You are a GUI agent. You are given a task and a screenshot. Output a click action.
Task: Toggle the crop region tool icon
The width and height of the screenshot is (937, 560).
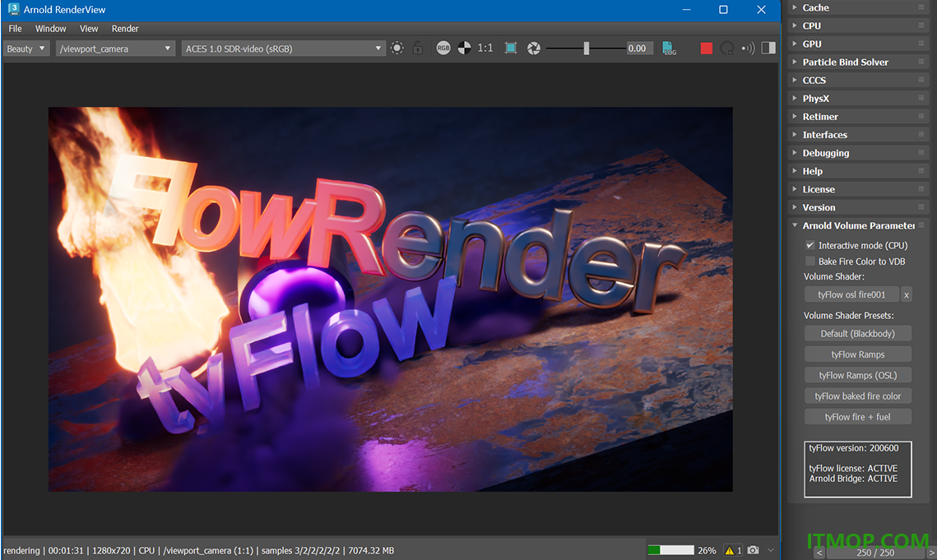pos(511,49)
